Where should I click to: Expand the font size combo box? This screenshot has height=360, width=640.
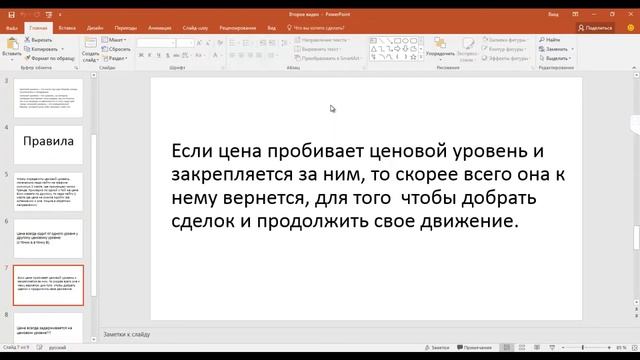[191, 43]
